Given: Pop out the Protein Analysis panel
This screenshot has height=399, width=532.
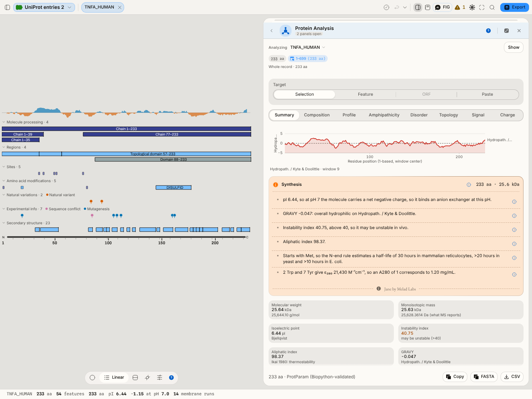Looking at the screenshot, I should (507, 31).
